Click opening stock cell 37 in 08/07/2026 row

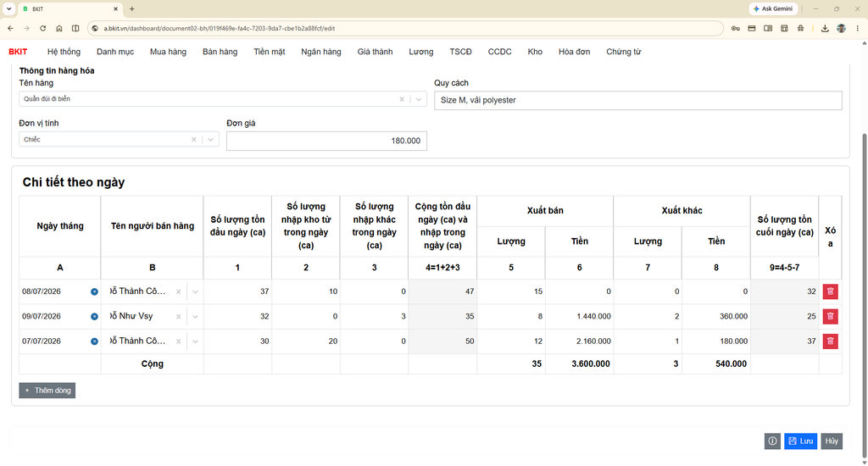(x=237, y=291)
